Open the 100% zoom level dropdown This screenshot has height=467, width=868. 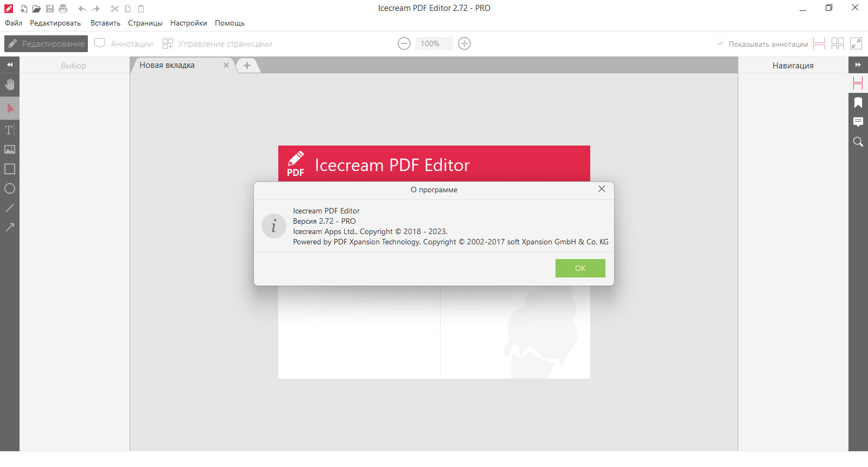434,43
